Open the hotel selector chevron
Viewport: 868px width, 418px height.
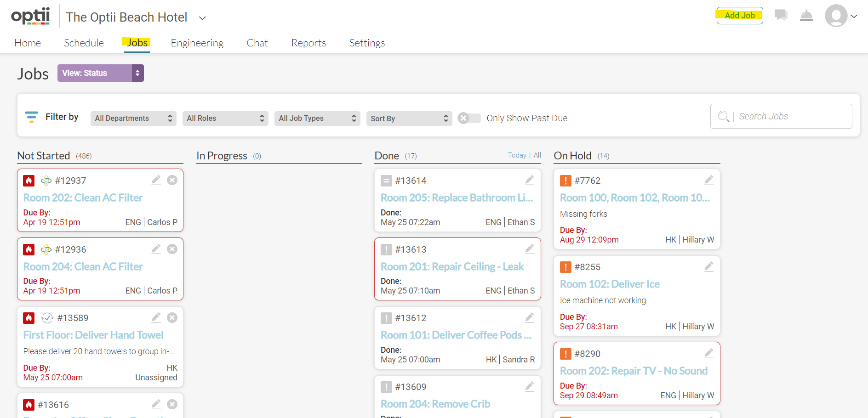coord(202,18)
